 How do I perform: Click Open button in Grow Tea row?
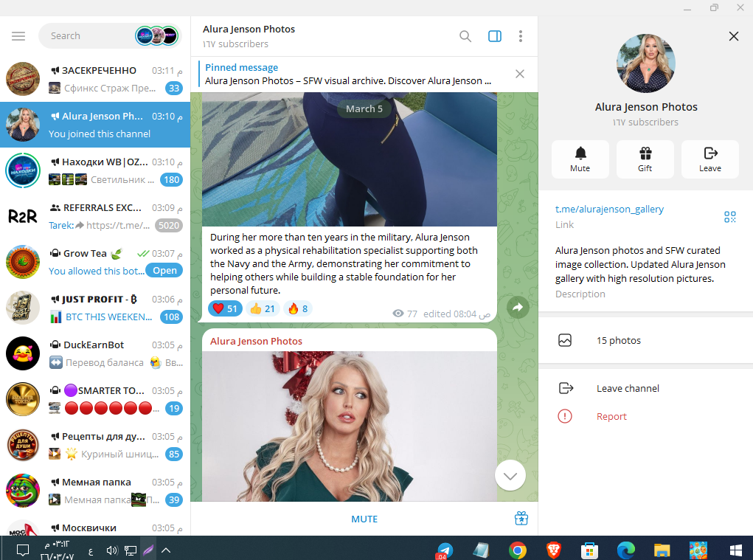[x=164, y=271]
